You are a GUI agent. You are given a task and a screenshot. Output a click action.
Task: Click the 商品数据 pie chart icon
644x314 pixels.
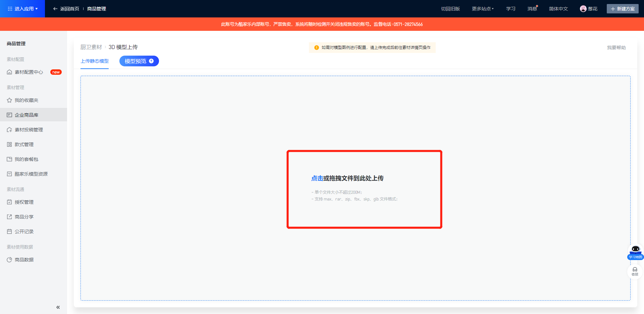click(9, 260)
